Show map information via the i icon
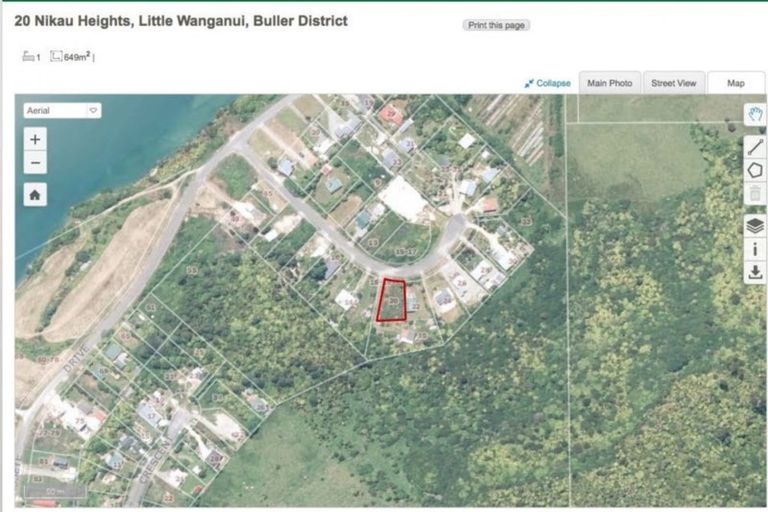This screenshot has height=512, width=768. 755,249
